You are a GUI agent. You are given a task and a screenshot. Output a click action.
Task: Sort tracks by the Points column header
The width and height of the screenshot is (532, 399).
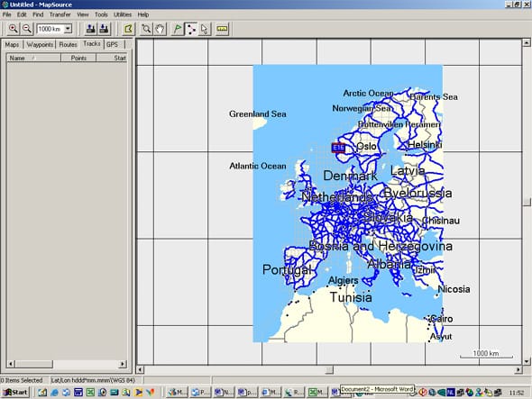point(78,58)
